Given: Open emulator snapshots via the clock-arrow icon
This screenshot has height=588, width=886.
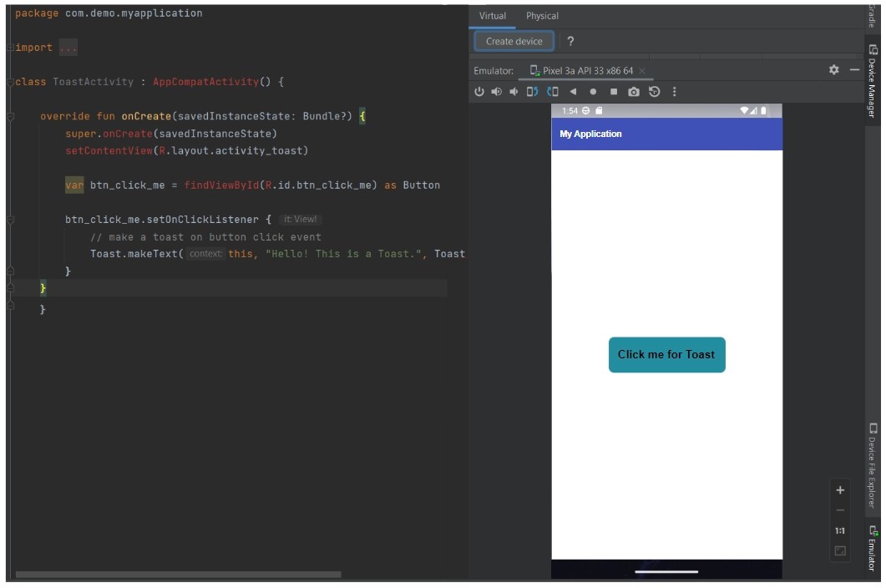Looking at the screenshot, I should pyautogui.click(x=656, y=92).
